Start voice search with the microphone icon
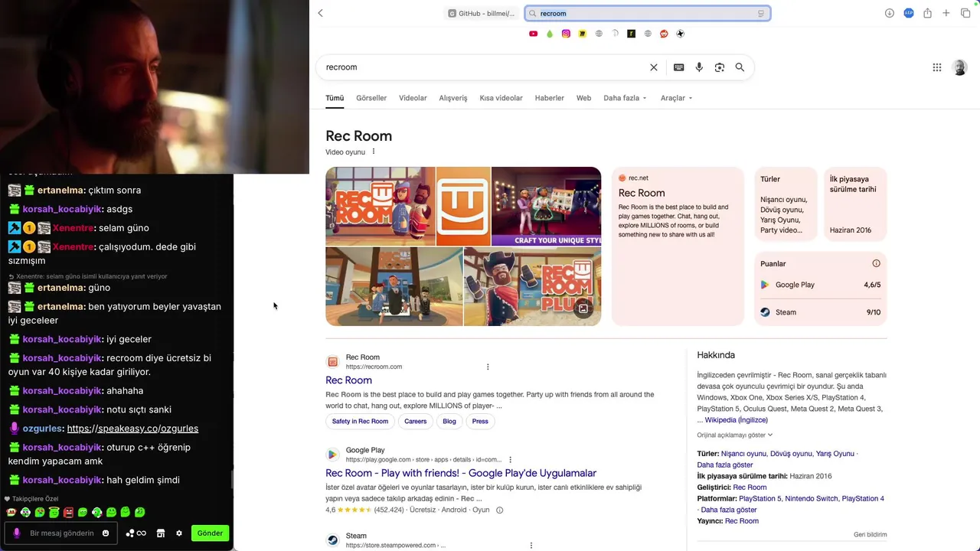The height and width of the screenshot is (551, 980). coord(699,67)
